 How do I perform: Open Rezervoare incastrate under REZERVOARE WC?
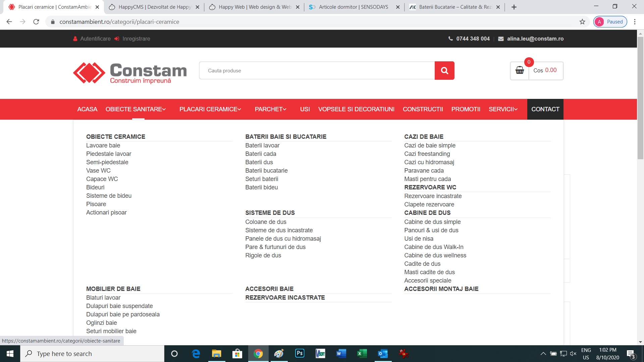click(x=433, y=196)
